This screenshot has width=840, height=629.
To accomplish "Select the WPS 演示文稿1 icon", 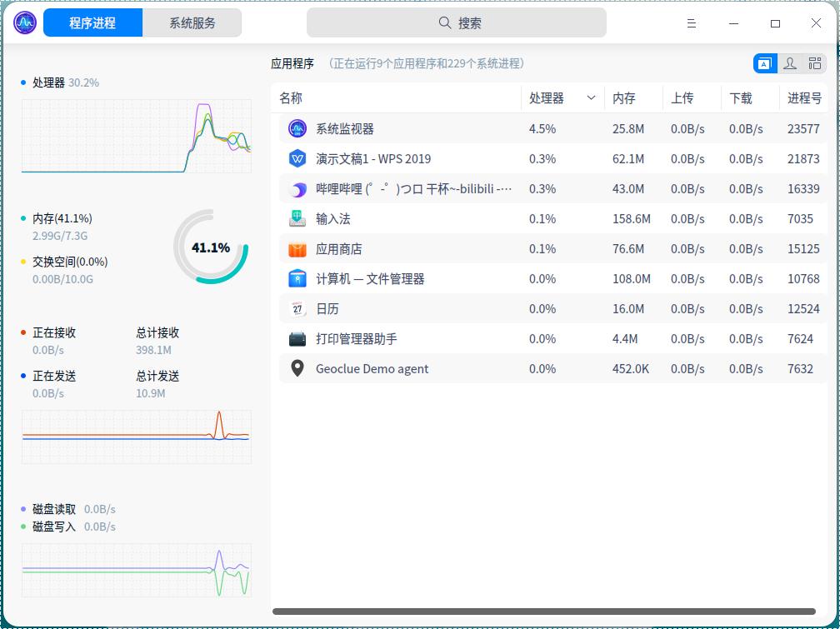I will pyautogui.click(x=297, y=159).
